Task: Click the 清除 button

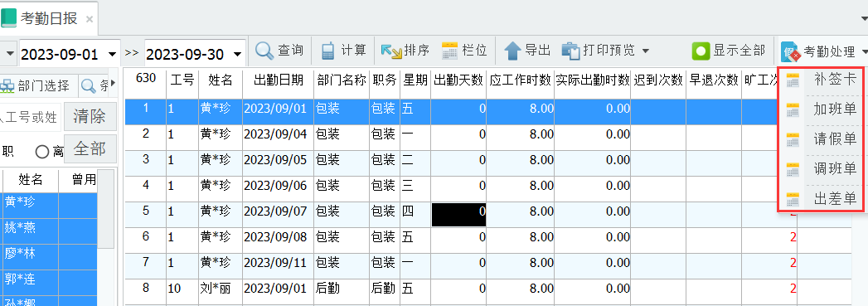Action: [x=90, y=116]
